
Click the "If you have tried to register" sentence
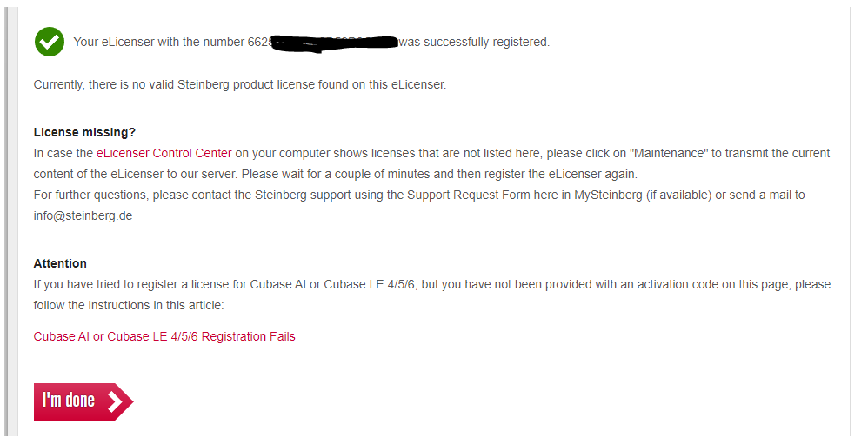pyautogui.click(x=122, y=284)
